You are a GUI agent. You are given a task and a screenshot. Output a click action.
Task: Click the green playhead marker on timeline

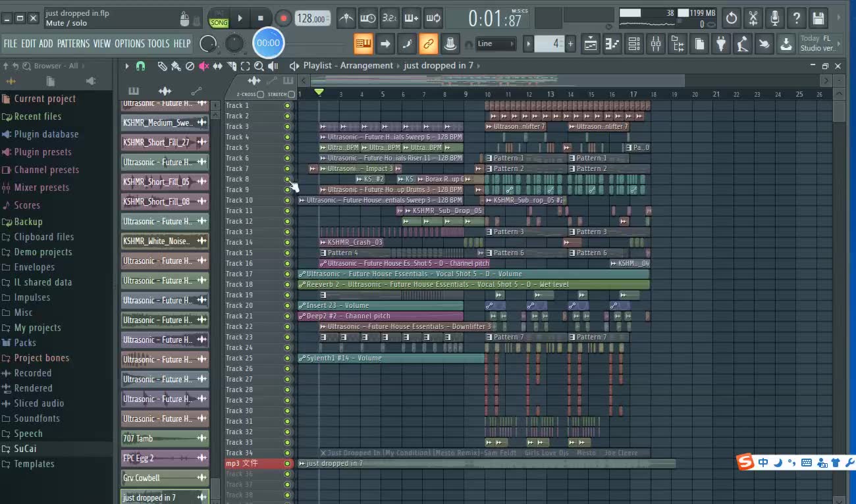(x=319, y=93)
